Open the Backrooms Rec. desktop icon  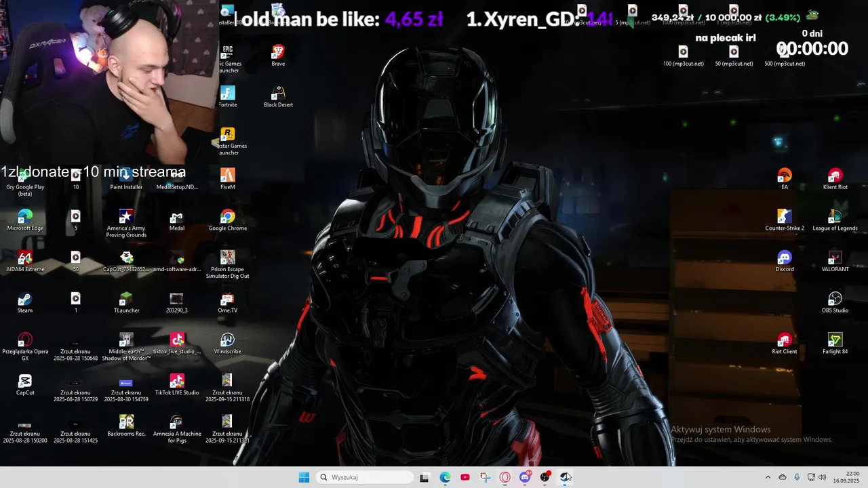(x=126, y=426)
